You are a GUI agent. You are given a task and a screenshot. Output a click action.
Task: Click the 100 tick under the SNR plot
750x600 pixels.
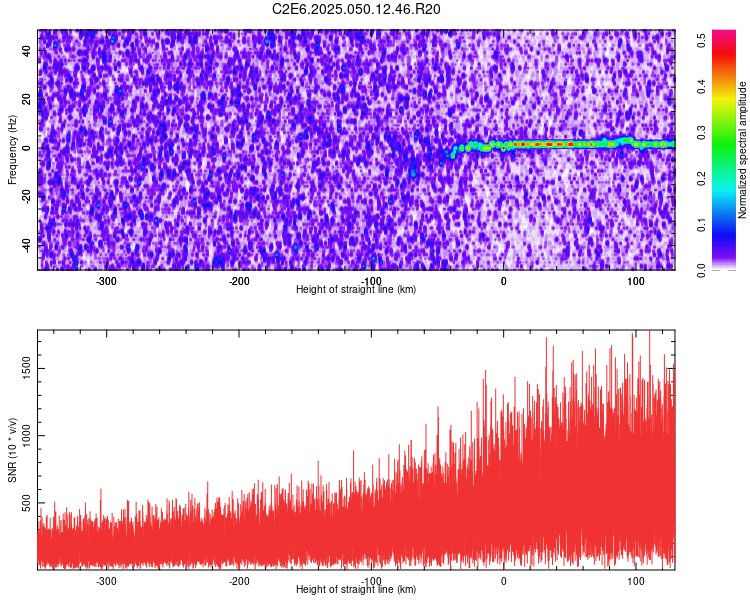[636, 581]
